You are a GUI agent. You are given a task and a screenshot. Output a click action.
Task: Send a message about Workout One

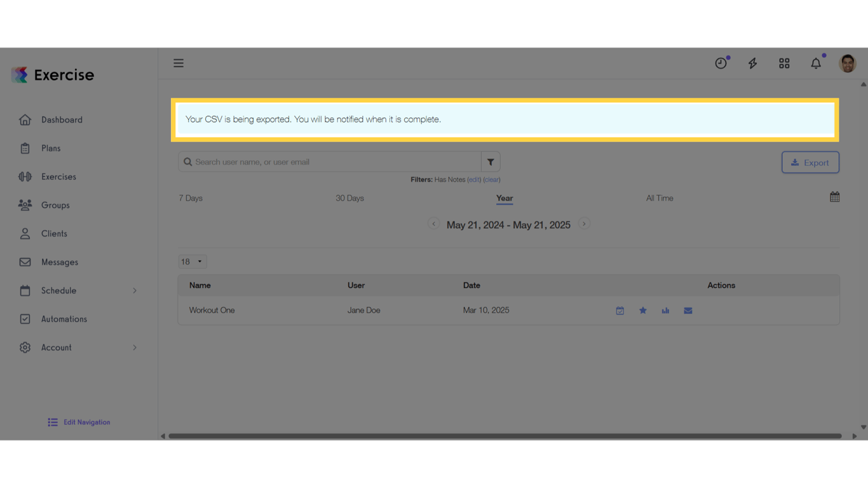coord(688,310)
